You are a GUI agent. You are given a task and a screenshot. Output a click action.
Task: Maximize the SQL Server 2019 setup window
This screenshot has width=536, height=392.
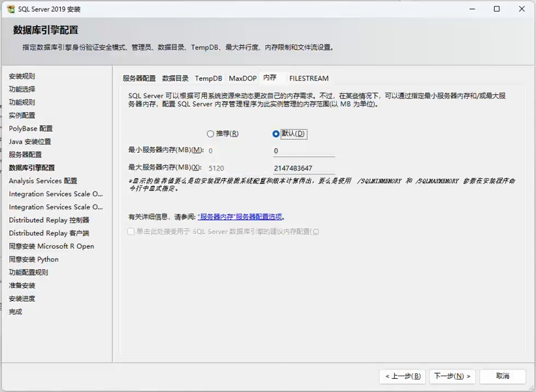497,9
